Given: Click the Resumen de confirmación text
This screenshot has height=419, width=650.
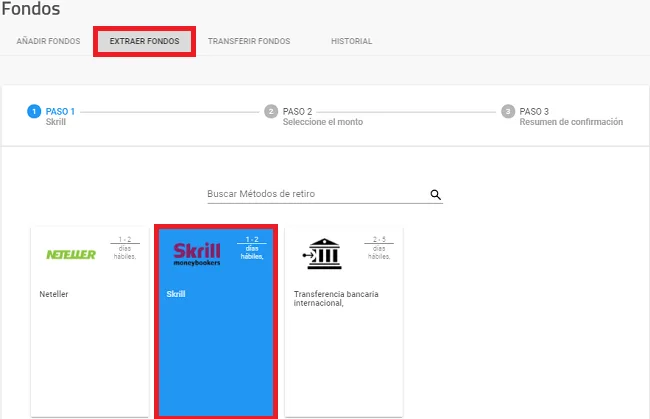Looking at the screenshot, I should pyautogui.click(x=571, y=122).
